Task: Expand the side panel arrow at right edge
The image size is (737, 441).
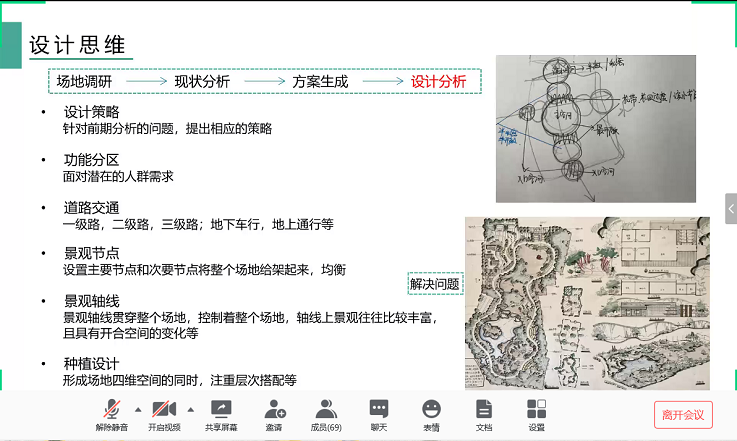Action: (731, 208)
